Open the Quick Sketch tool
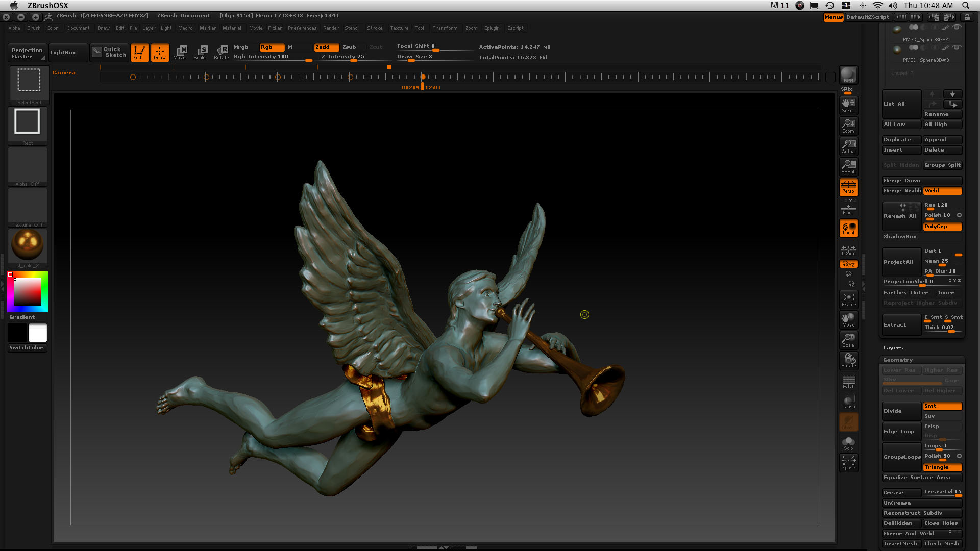Viewport: 980px width, 551px height. [110, 52]
